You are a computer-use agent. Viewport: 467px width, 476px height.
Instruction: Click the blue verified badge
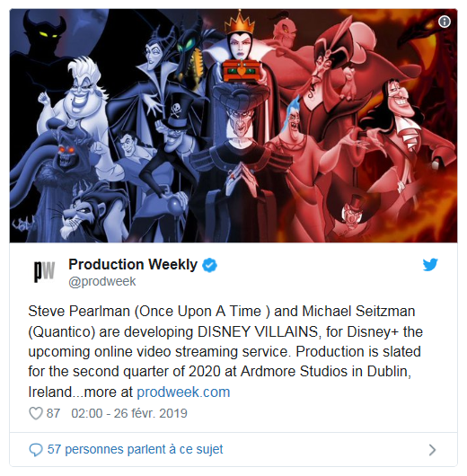click(x=210, y=265)
